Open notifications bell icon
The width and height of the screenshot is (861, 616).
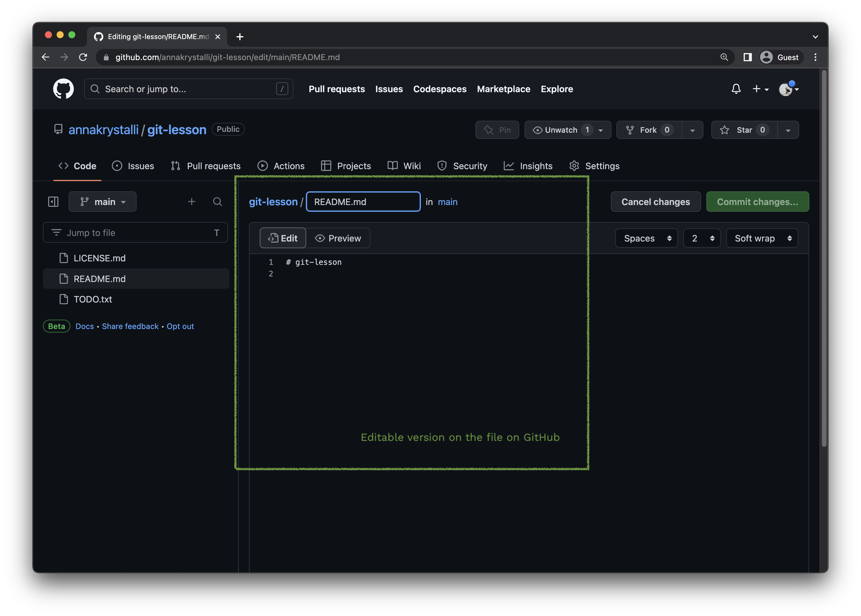click(736, 89)
